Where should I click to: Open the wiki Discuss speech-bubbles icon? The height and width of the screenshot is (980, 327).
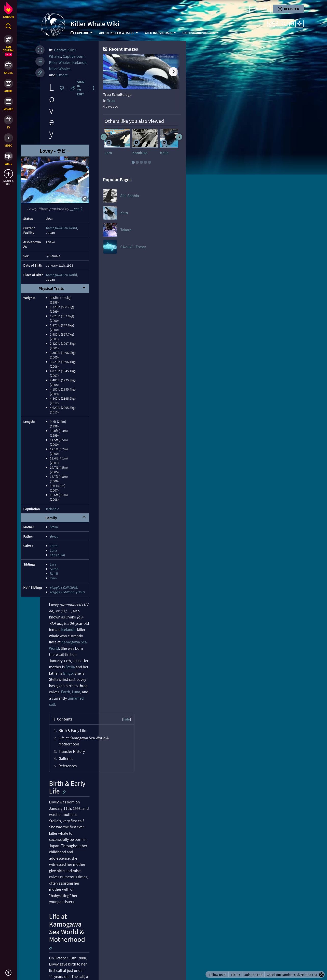(x=292, y=24)
